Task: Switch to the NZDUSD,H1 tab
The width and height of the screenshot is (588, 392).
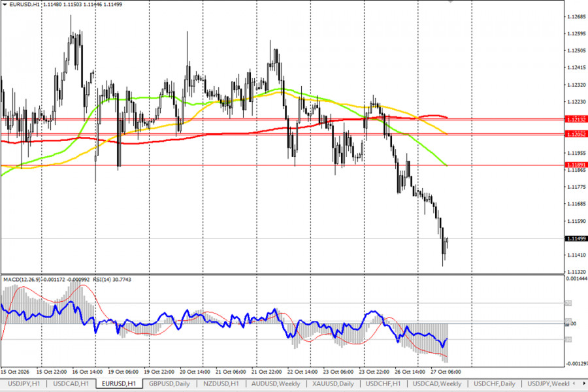Action: tap(221, 384)
